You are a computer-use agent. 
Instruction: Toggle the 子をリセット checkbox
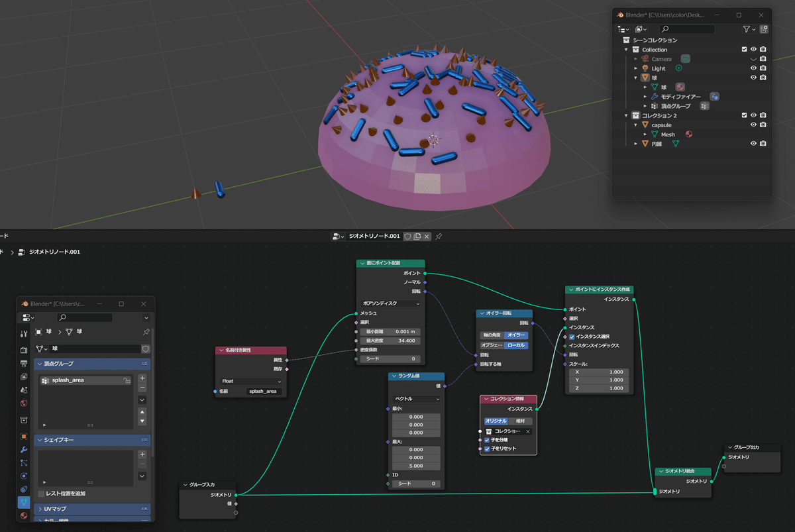[487, 449]
